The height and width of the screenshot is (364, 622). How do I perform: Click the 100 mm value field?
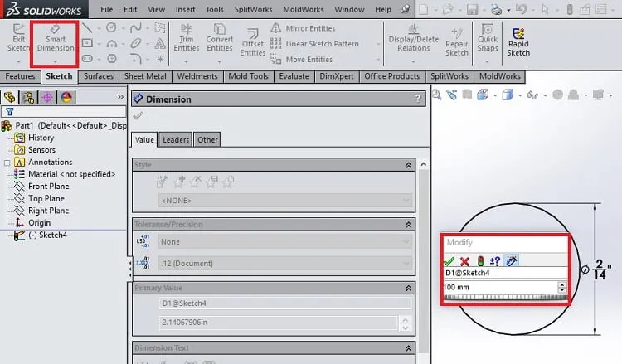pyautogui.click(x=501, y=287)
